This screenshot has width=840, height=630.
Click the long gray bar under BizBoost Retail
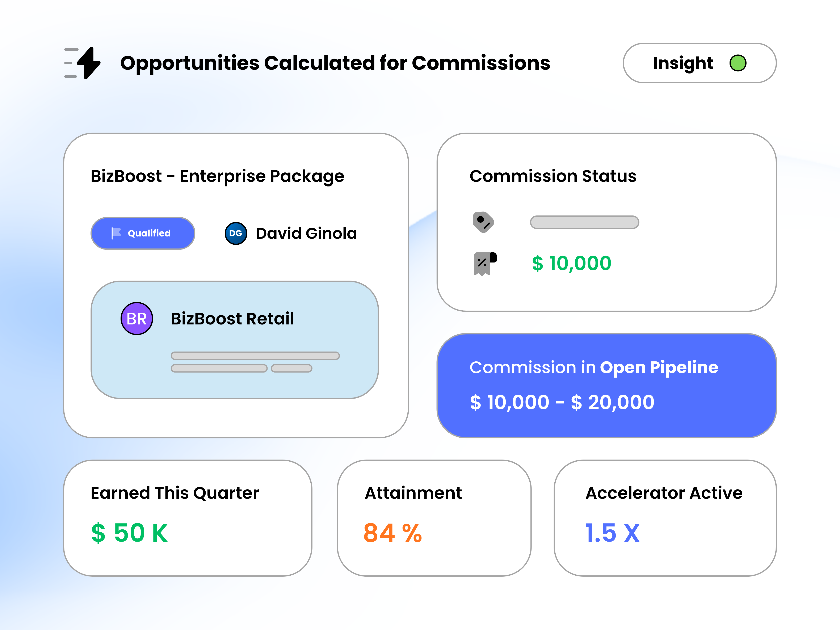(x=255, y=356)
